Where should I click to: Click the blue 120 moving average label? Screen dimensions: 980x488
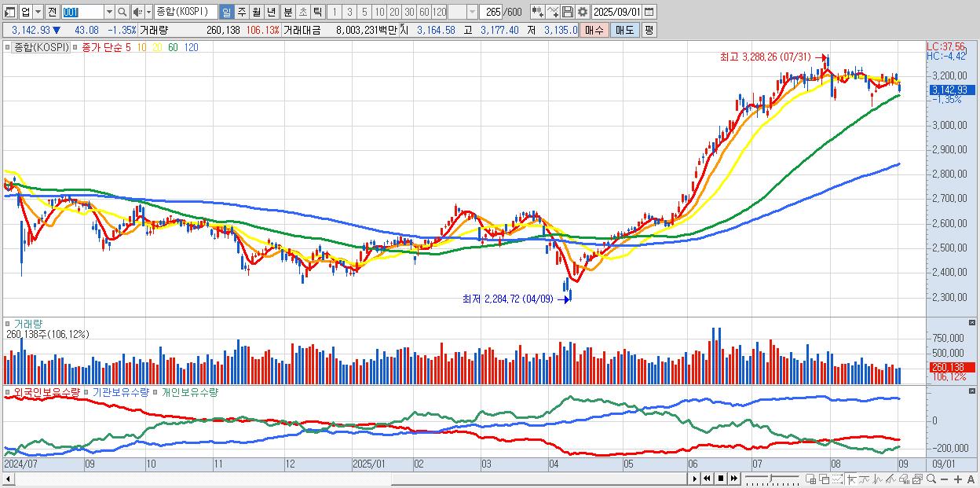[x=190, y=47]
